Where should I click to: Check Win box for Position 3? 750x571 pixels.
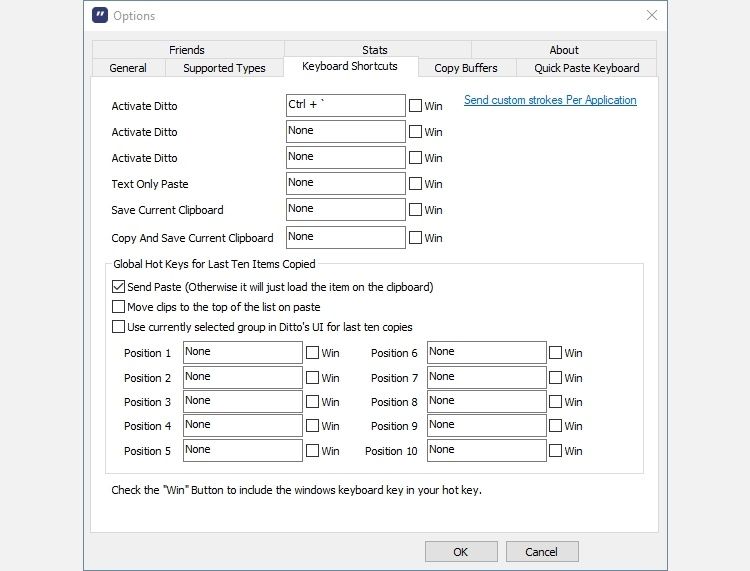coord(312,402)
